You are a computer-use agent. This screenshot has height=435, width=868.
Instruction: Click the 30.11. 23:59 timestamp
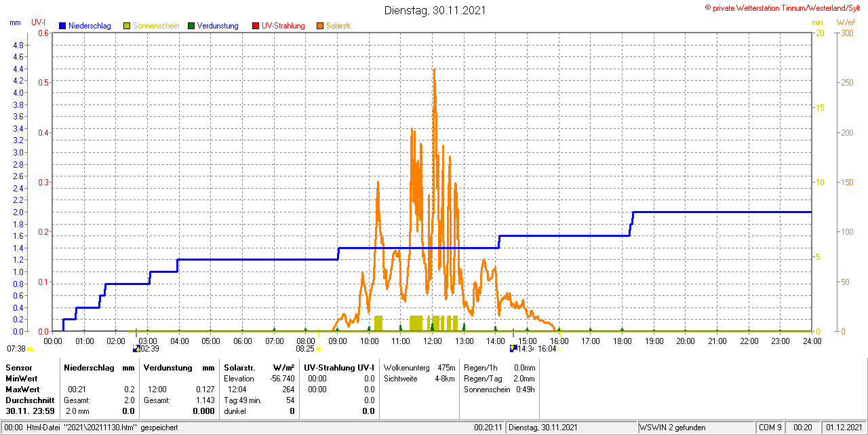(x=30, y=411)
